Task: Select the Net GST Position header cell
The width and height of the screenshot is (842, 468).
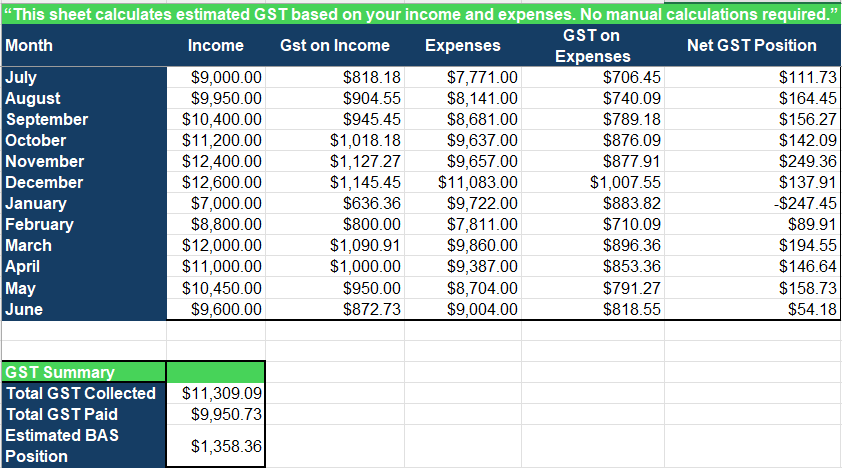Action: click(x=752, y=46)
